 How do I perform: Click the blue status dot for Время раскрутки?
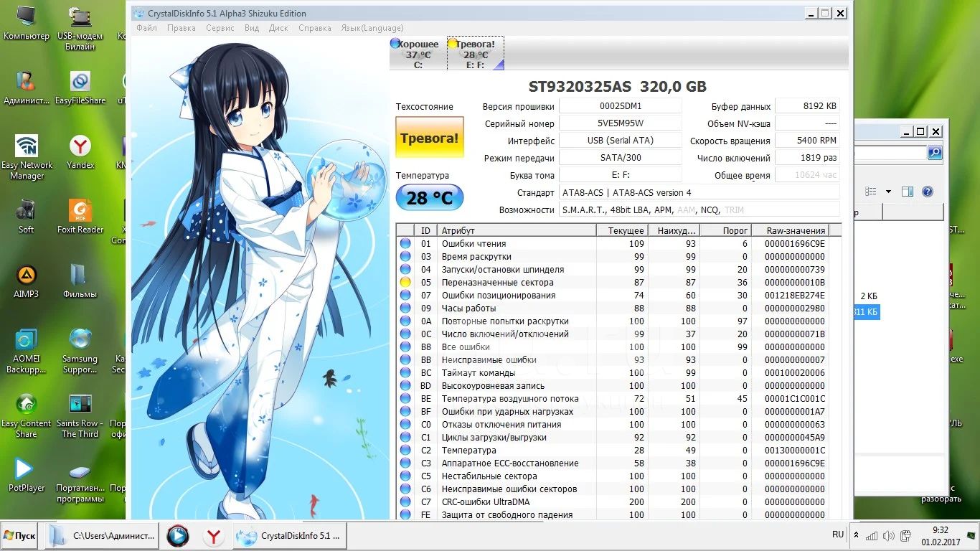[405, 257]
